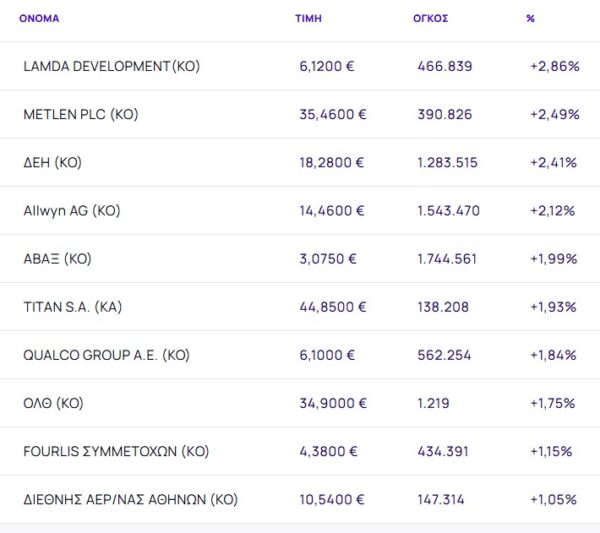Open FOURLIS ΣΥΜΜΕΤΟΧΩΝ (ΚΟ) details
The image size is (600, 533).
click(116, 451)
